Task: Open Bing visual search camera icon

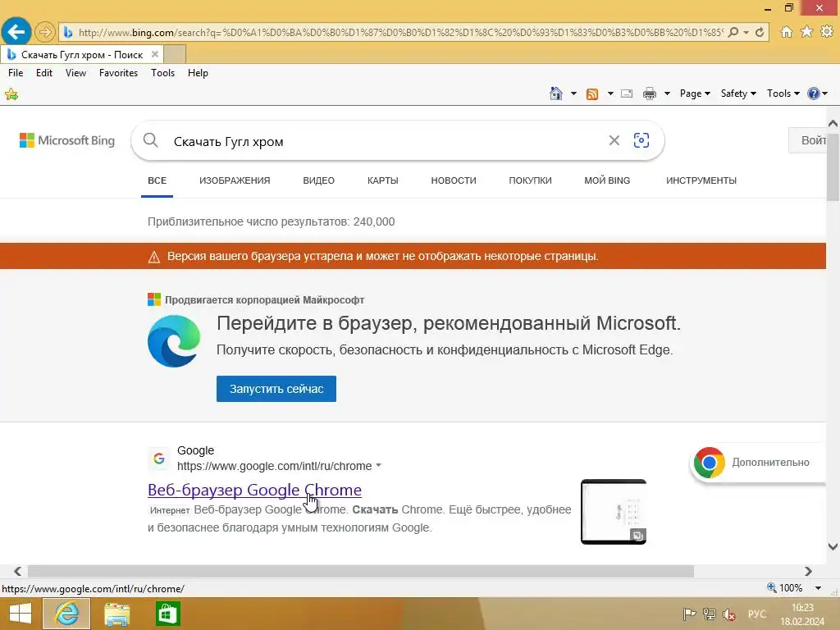Action: 641,140
